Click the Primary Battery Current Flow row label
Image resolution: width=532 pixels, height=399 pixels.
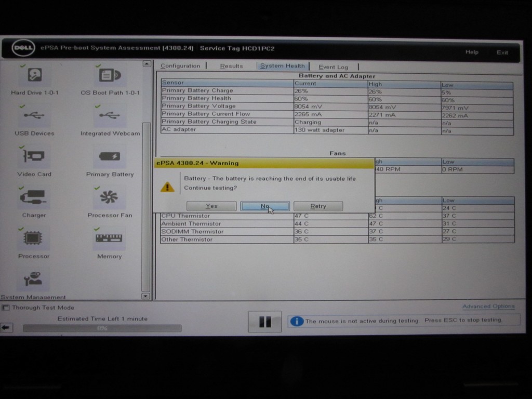click(206, 114)
